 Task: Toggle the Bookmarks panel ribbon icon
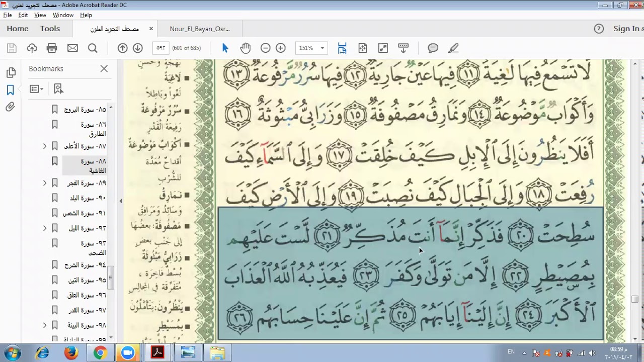11,90
